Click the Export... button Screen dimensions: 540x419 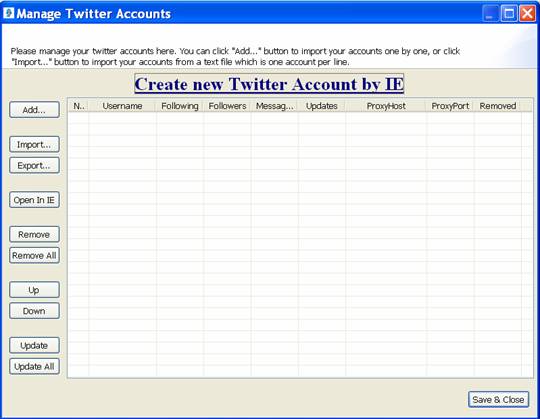(x=34, y=165)
